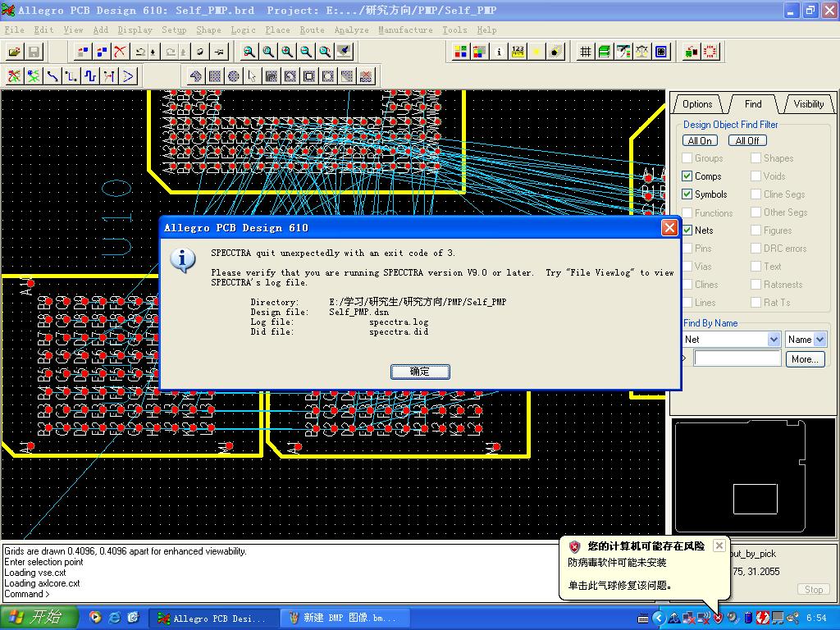Select the yellow Highlight tool icon
840x630 pixels.
pyautogui.click(x=537, y=52)
